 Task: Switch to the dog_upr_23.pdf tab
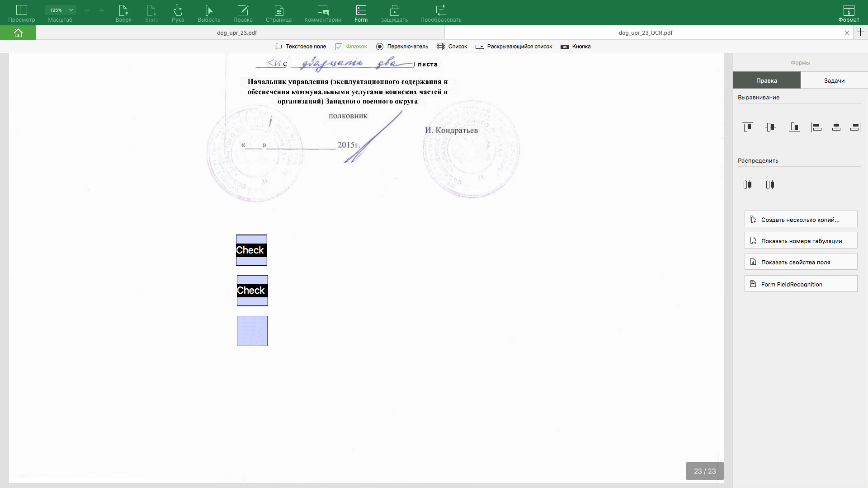coord(237,33)
